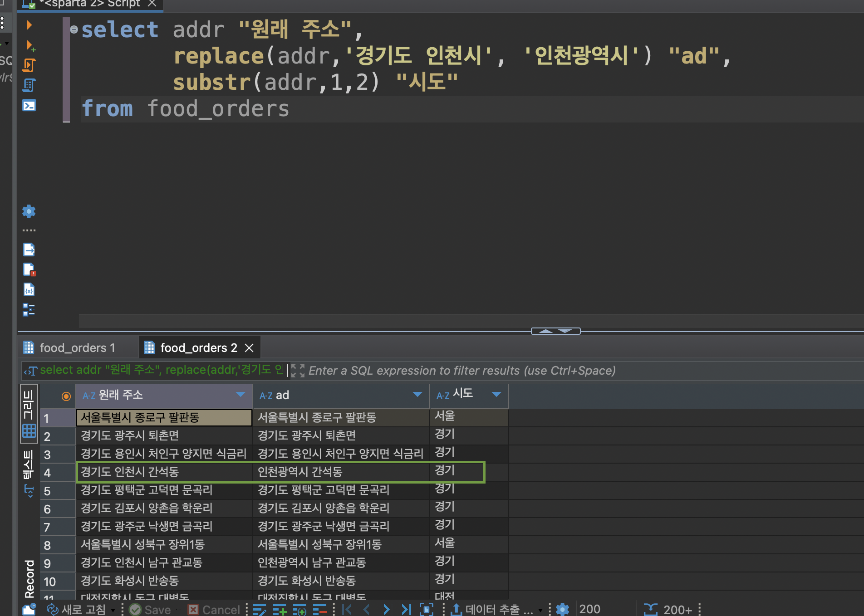Image resolution: width=864 pixels, height=616 pixels.
Task: Click cell 경기도 광주시 퇴촌면 in ad column
Action: coord(341,435)
